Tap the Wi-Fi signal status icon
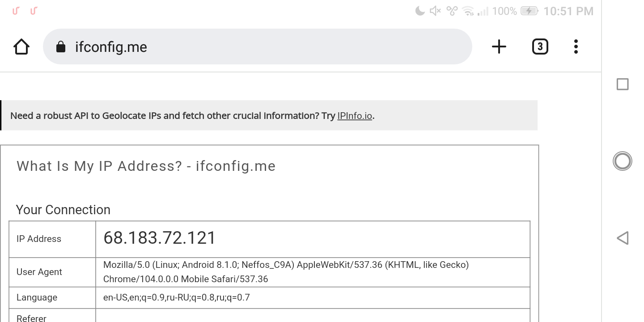Image resolution: width=644 pixels, height=322 pixels. [468, 11]
